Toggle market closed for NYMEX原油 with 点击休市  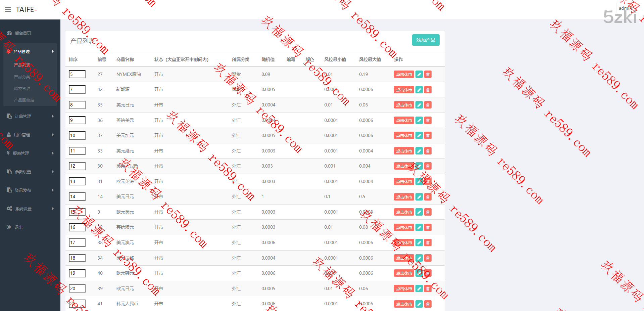404,75
